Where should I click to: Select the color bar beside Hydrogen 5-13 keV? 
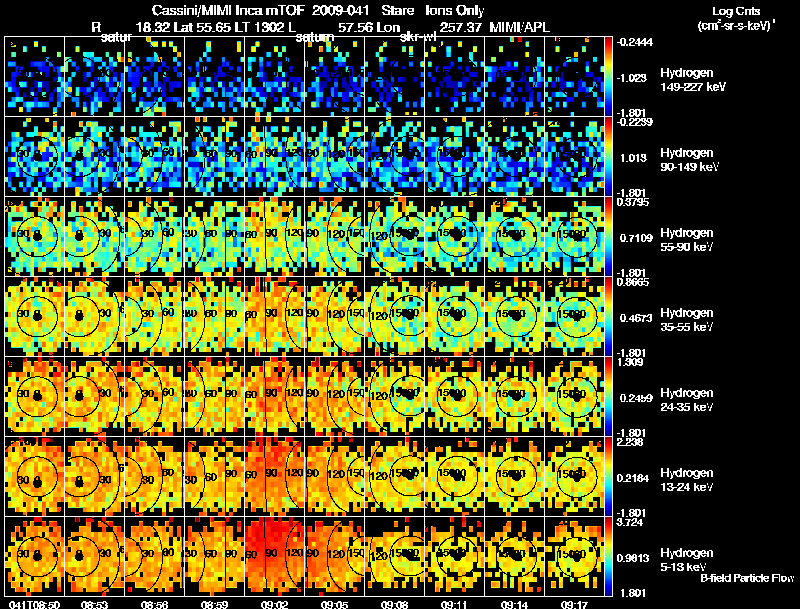point(608,557)
